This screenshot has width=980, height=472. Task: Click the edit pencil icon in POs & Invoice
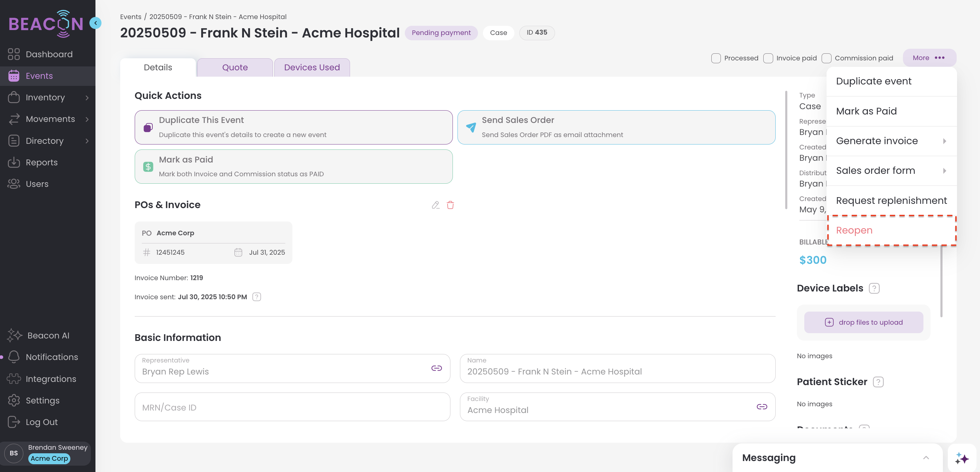pyautogui.click(x=436, y=205)
